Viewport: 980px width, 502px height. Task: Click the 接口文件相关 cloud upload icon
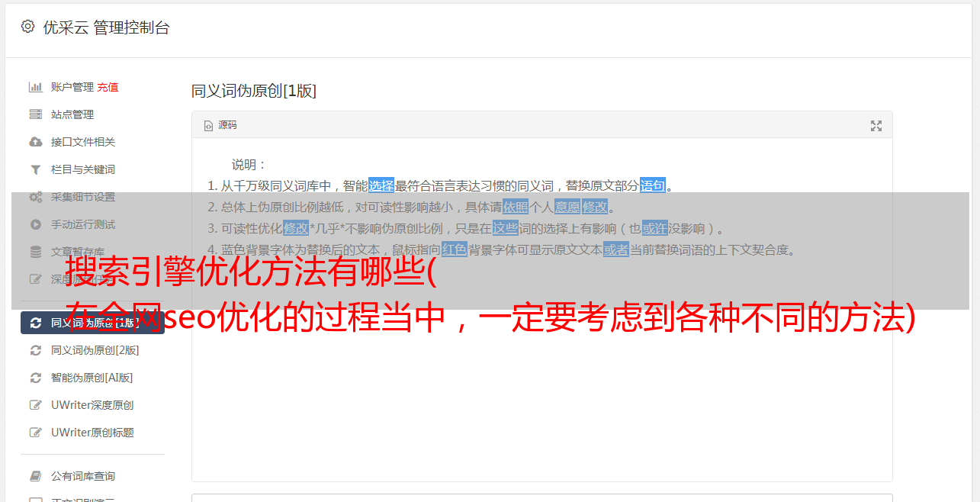click(x=35, y=142)
